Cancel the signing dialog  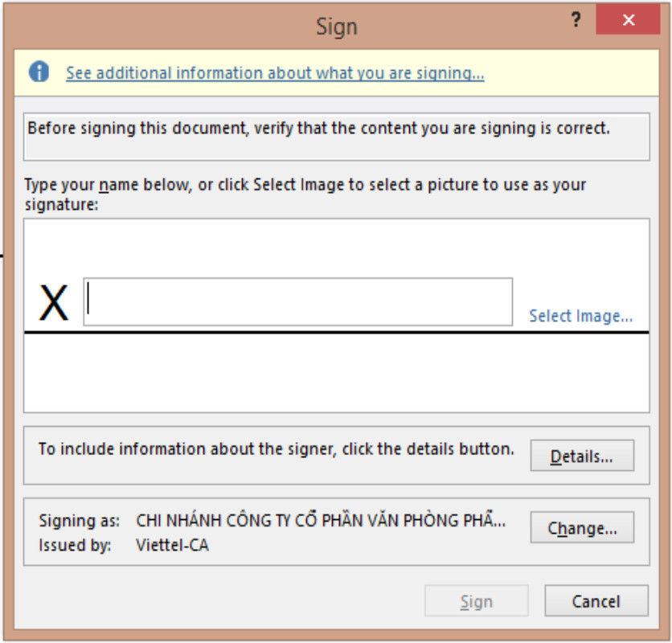[x=596, y=601]
